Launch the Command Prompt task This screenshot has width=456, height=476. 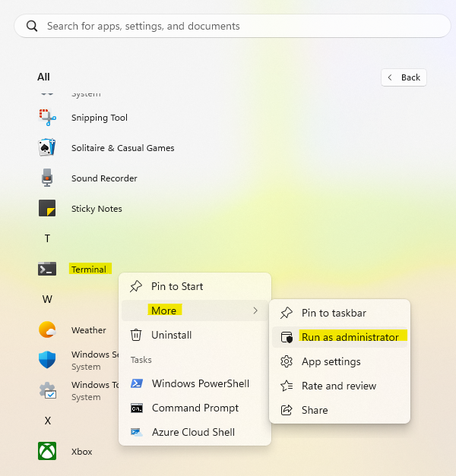coord(195,408)
